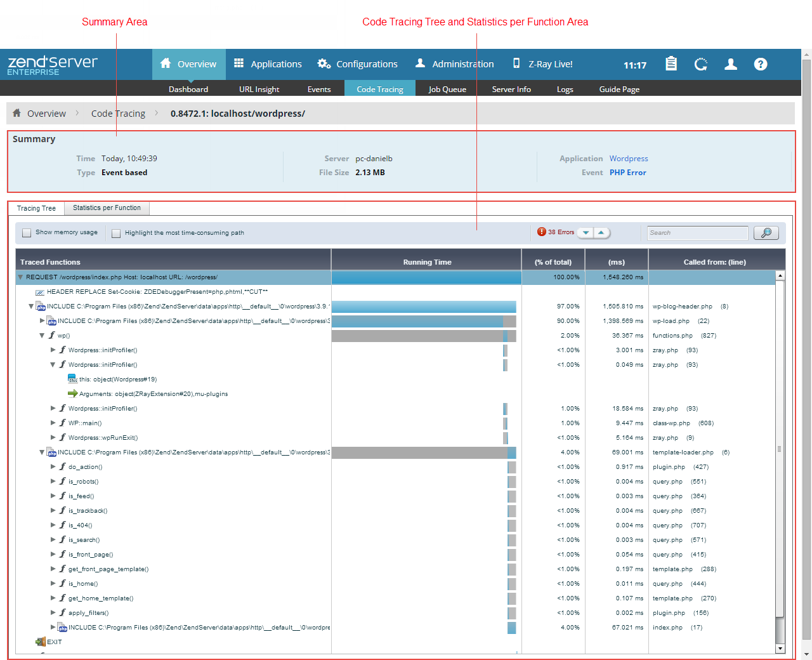Click the search magnifier button
This screenshot has width=812, height=660.
pos(766,233)
